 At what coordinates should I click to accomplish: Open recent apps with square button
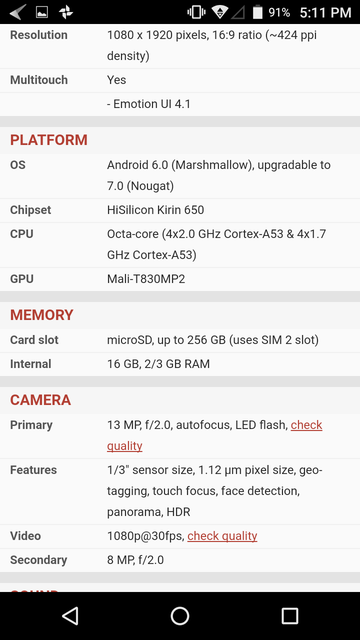[289, 616]
